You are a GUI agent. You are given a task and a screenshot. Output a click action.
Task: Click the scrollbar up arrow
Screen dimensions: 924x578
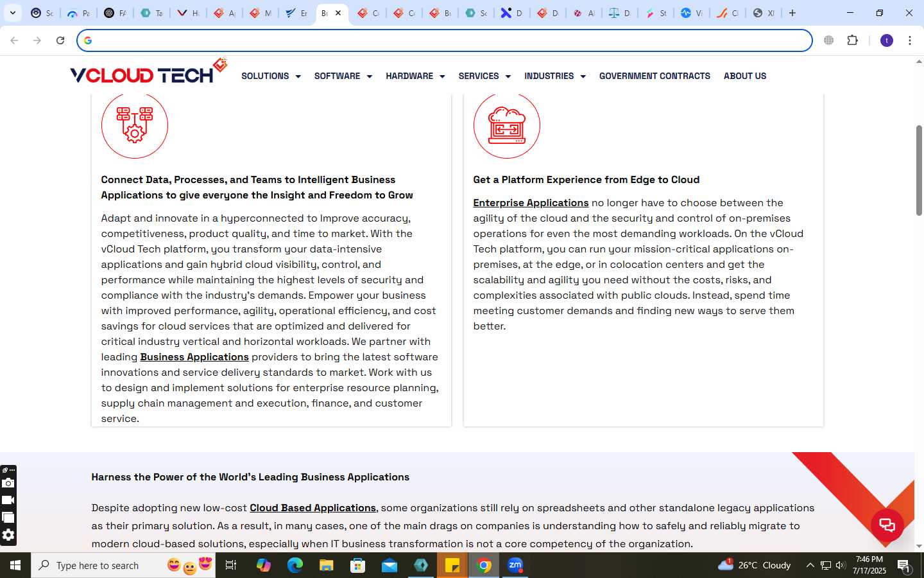pos(919,62)
